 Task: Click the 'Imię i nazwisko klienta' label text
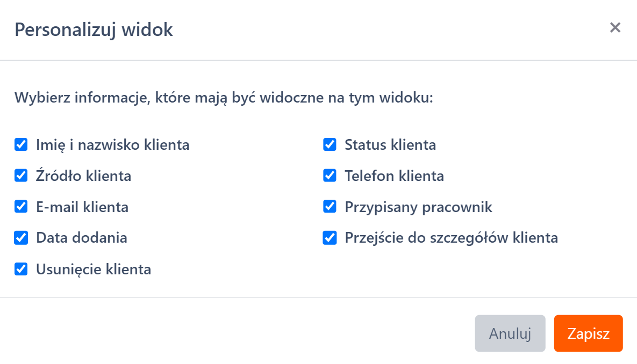pyautogui.click(x=112, y=145)
